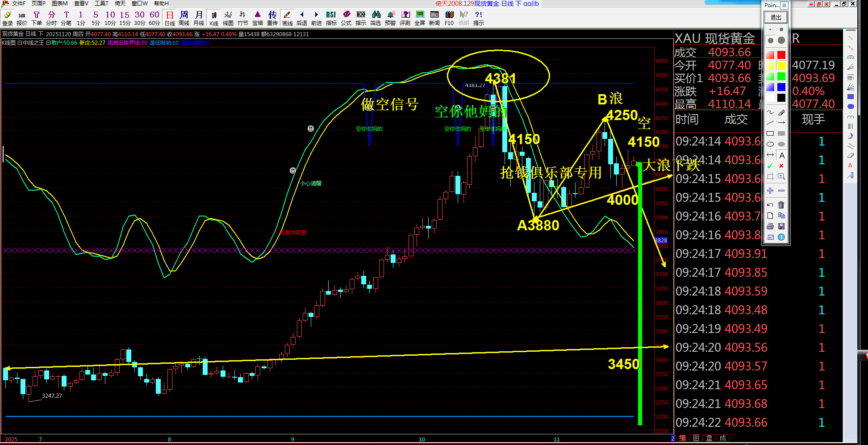Click the floppy disk save icon in palette
Screen dimensions: 868x445
(x=781, y=226)
